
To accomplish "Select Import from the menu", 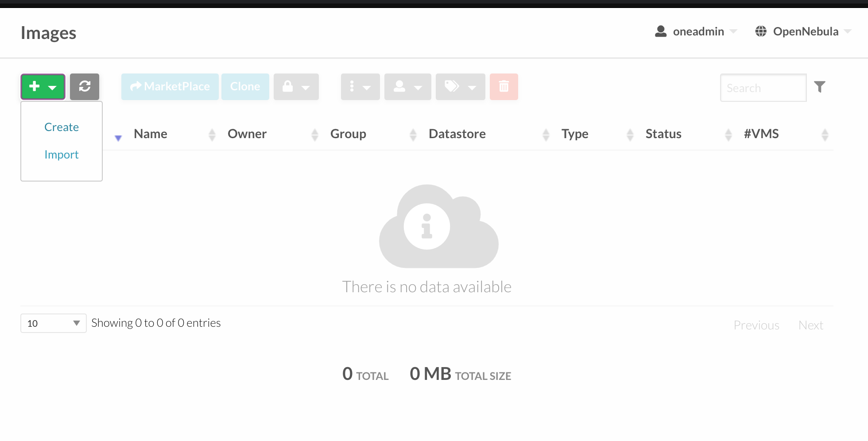I will (x=62, y=154).
